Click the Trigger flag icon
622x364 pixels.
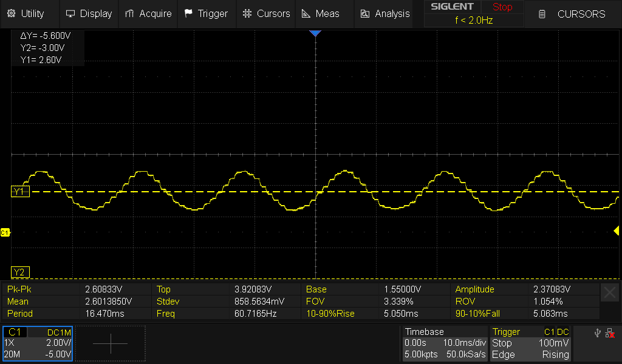pyautogui.click(x=188, y=13)
